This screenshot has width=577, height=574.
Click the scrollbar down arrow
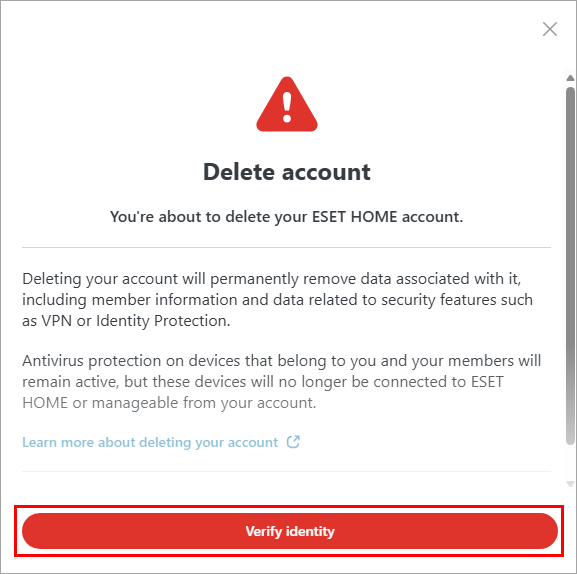[x=570, y=484]
